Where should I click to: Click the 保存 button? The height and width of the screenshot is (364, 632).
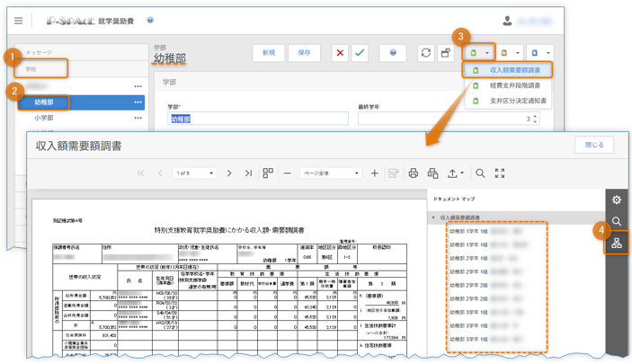304,53
